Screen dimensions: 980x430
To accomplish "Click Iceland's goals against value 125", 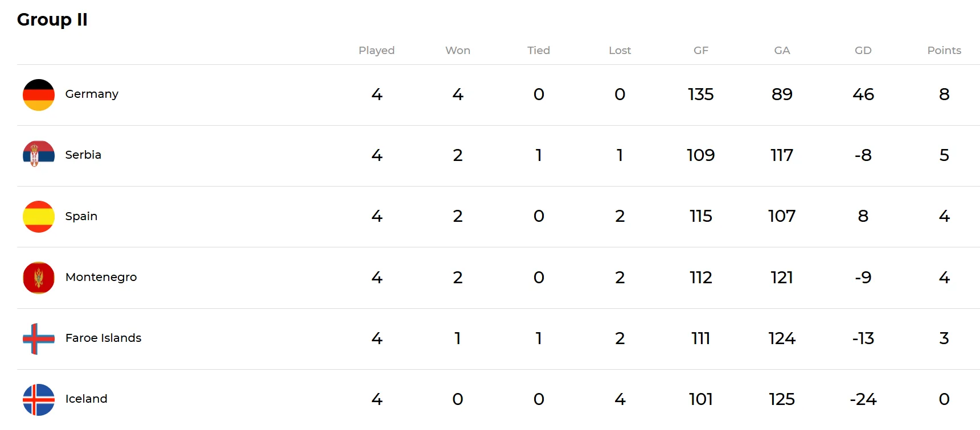I will pos(781,399).
